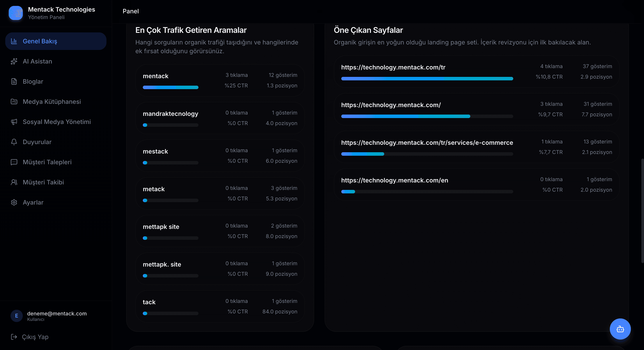
Task: Click the 84.0 pozisyon value
Action: (280, 311)
